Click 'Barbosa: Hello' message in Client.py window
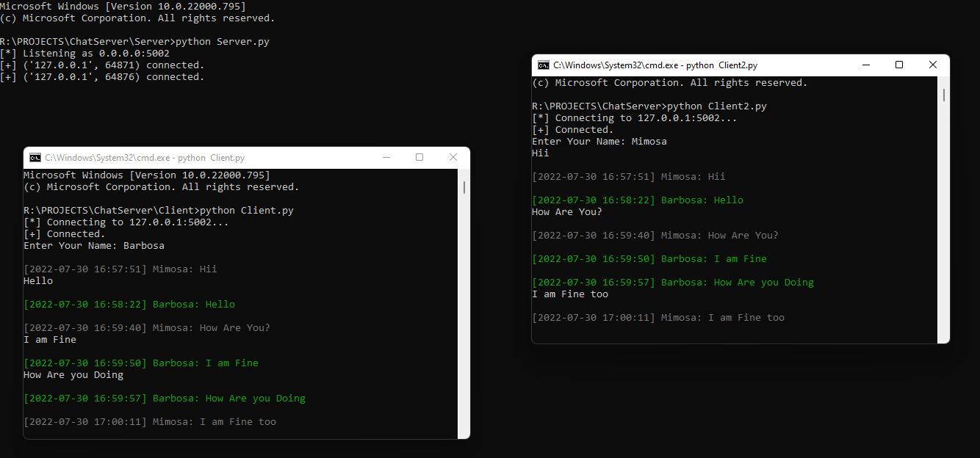 [129, 305]
